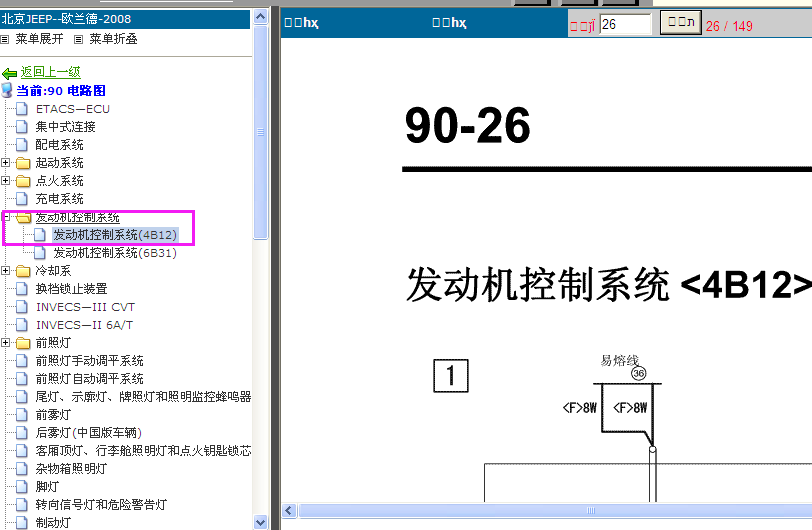The image size is (812, 530).
Task: Click 菜单展开 to expand all menus
Action: (x=39, y=39)
